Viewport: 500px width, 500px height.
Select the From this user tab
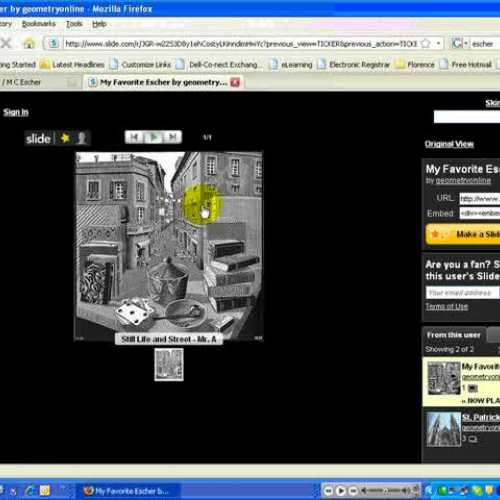[x=454, y=335]
